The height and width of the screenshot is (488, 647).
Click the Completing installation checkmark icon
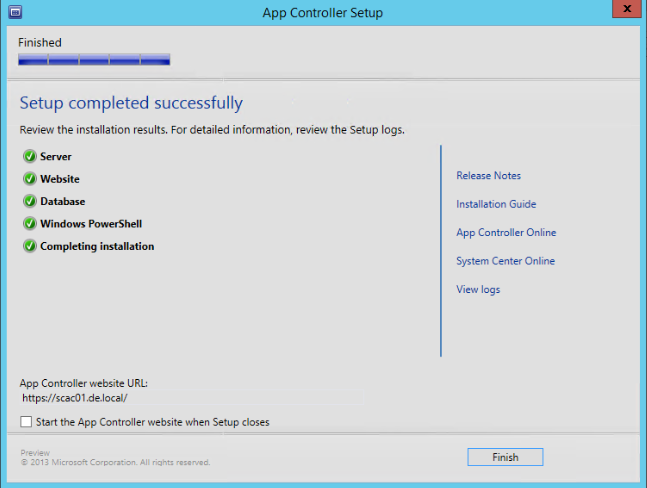[29, 246]
